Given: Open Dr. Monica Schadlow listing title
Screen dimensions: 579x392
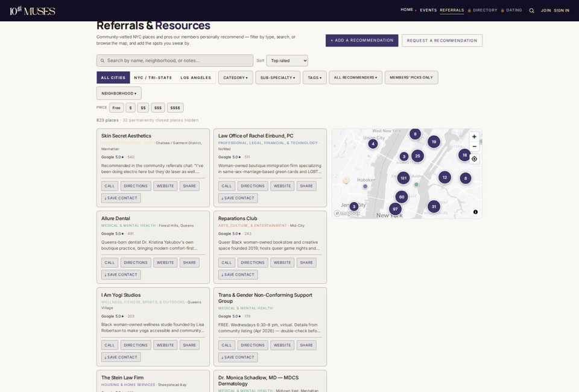Looking at the screenshot, I should click(258, 381).
